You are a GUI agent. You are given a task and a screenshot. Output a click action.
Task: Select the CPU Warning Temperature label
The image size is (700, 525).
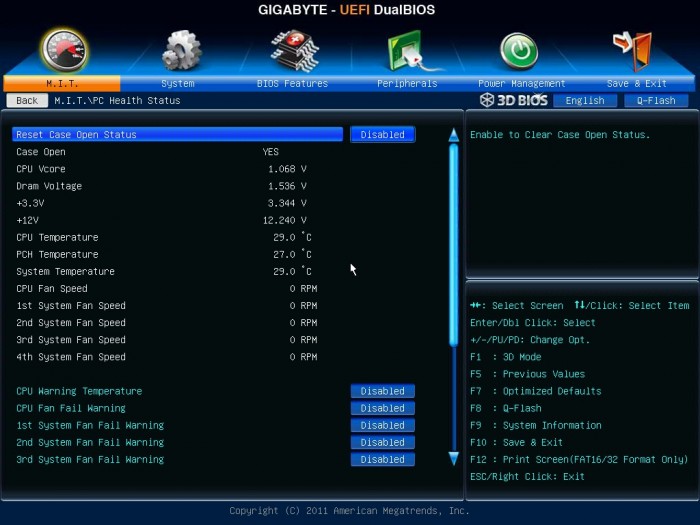pyautogui.click(x=79, y=391)
